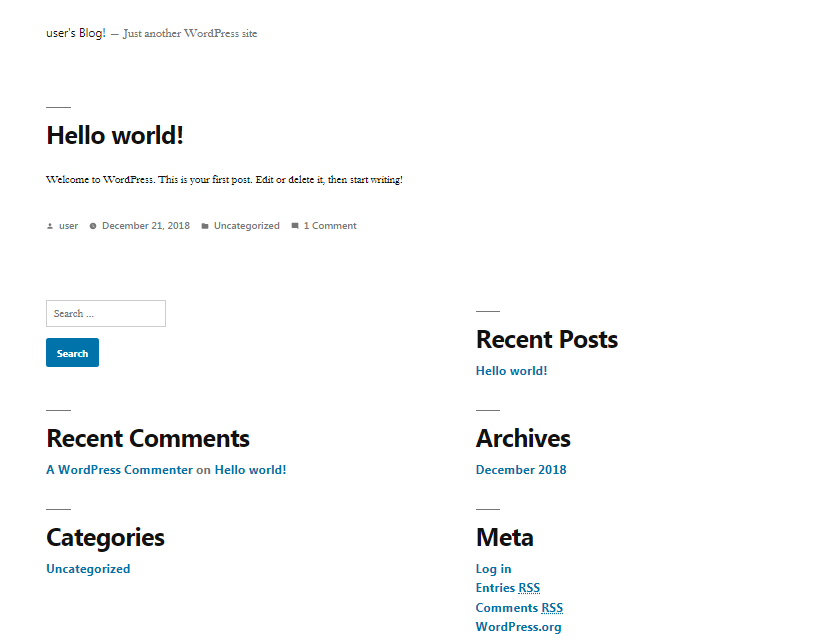Click the comment bubble icon beside 1 Comment

pyautogui.click(x=295, y=225)
